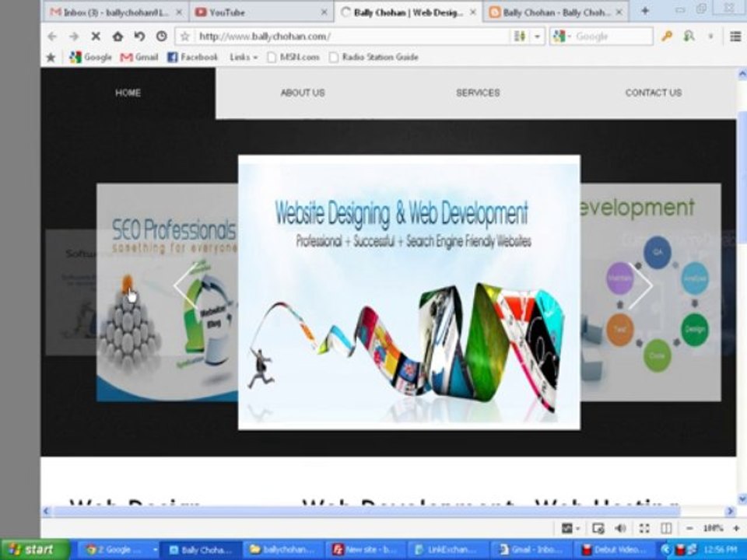Click the horizontal scrollbar right arrow
747x560 pixels.
[731, 512]
